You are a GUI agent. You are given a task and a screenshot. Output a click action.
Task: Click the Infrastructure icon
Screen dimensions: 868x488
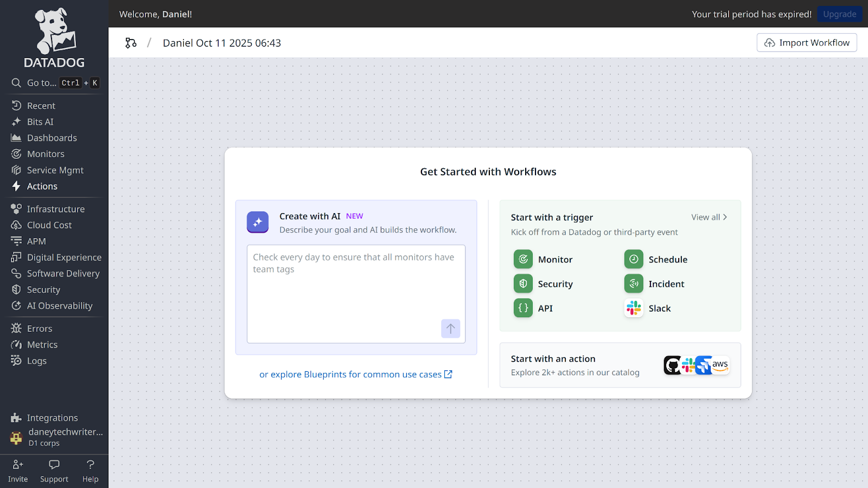tap(16, 209)
